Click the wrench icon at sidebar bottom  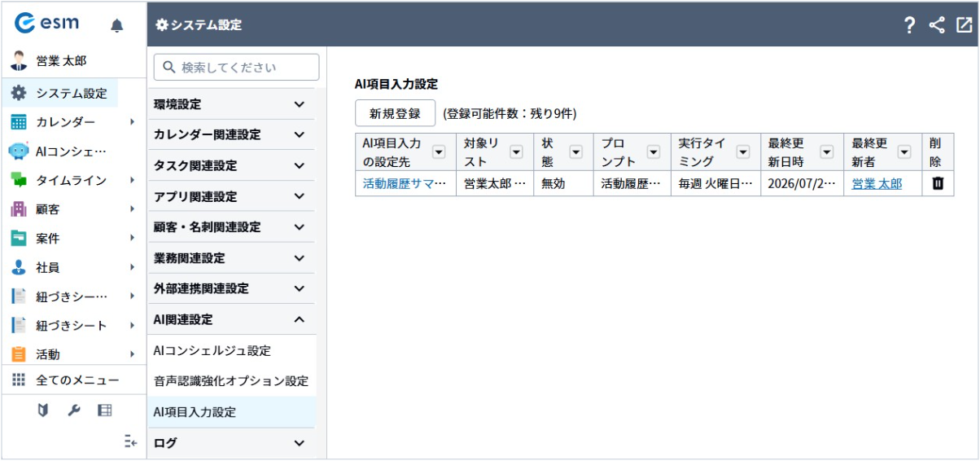coord(73,411)
